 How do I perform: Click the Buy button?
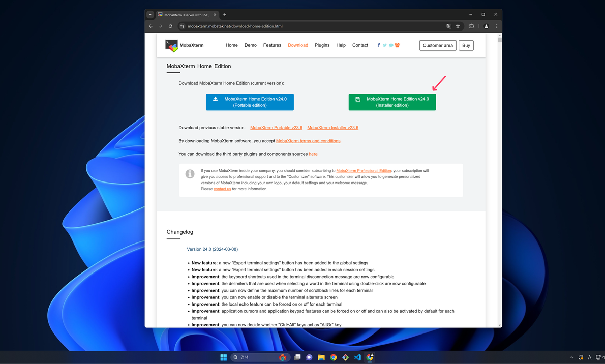(466, 46)
